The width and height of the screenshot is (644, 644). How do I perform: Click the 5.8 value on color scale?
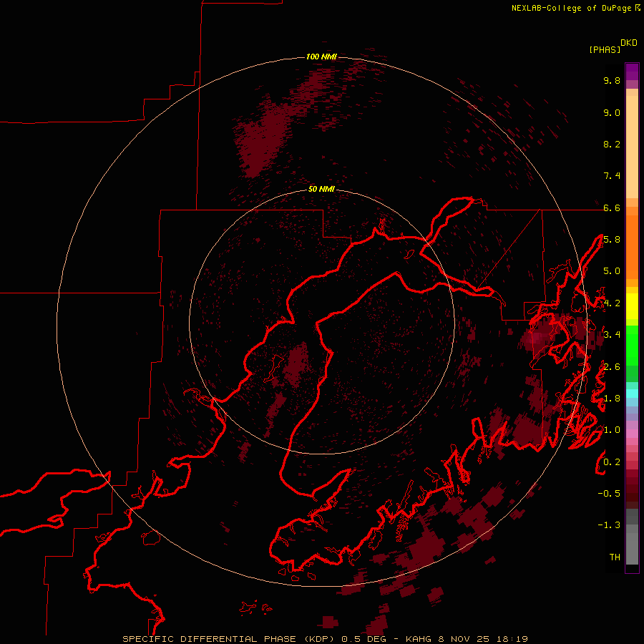(x=612, y=240)
